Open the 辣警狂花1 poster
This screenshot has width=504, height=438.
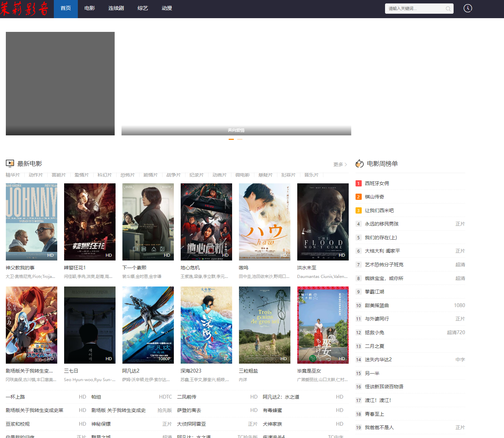point(90,222)
